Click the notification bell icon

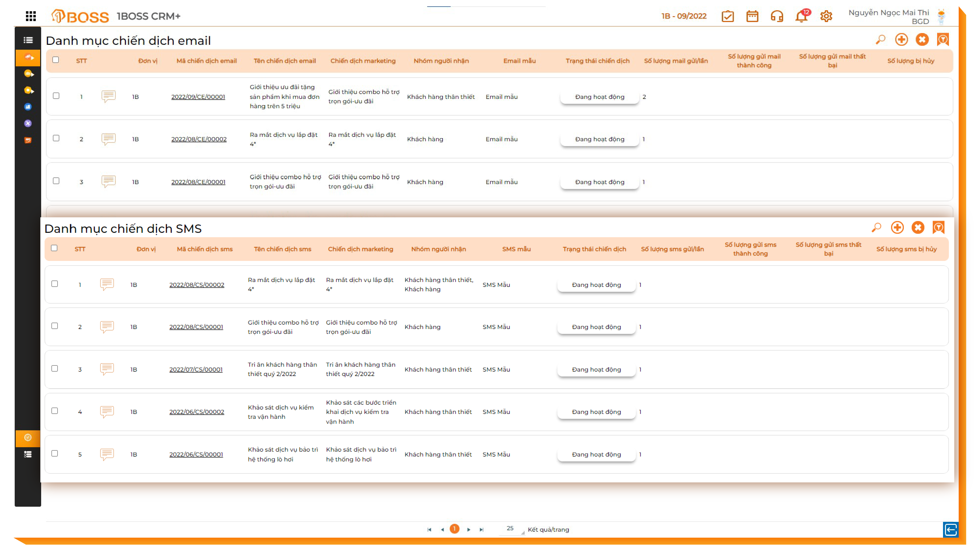(801, 16)
